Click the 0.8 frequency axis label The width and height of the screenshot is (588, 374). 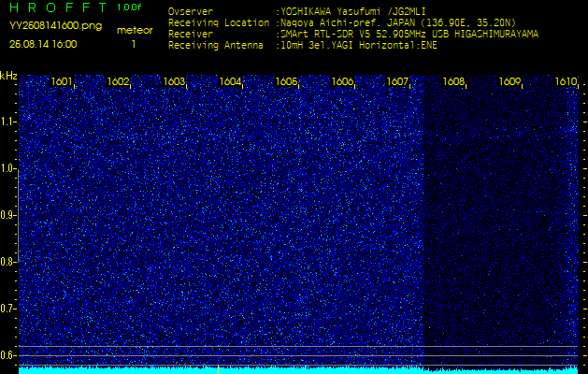(x=8, y=262)
